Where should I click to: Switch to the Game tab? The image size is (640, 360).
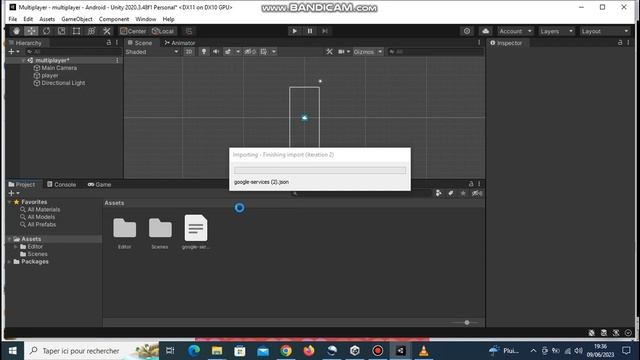(99, 184)
